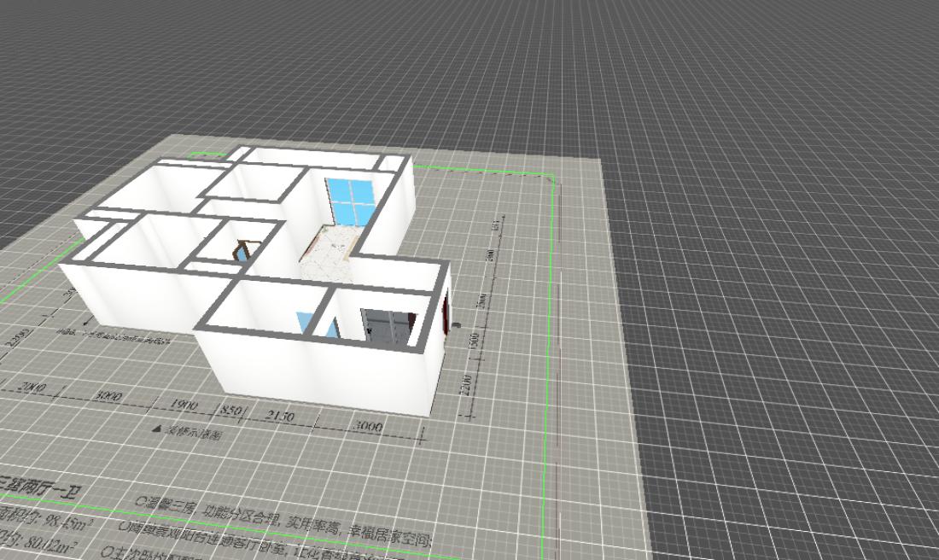Click the vertical 1500 dimension label
939x560 pixels.
474,340
